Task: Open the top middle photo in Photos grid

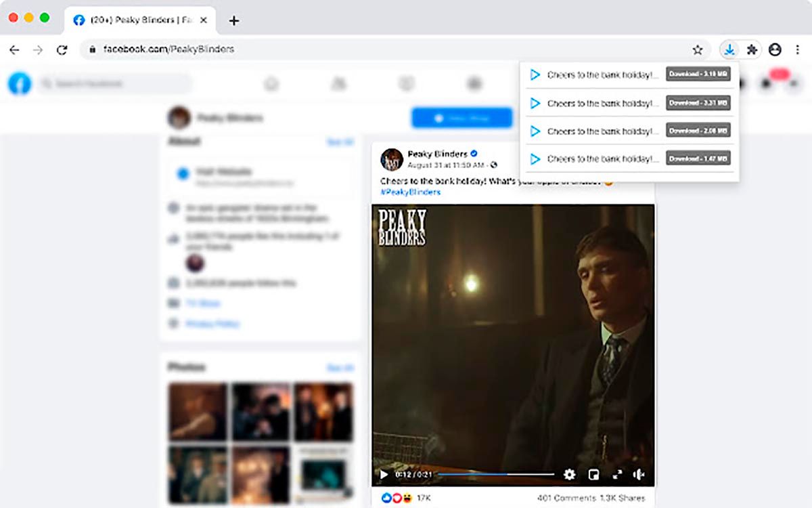Action: tap(261, 412)
